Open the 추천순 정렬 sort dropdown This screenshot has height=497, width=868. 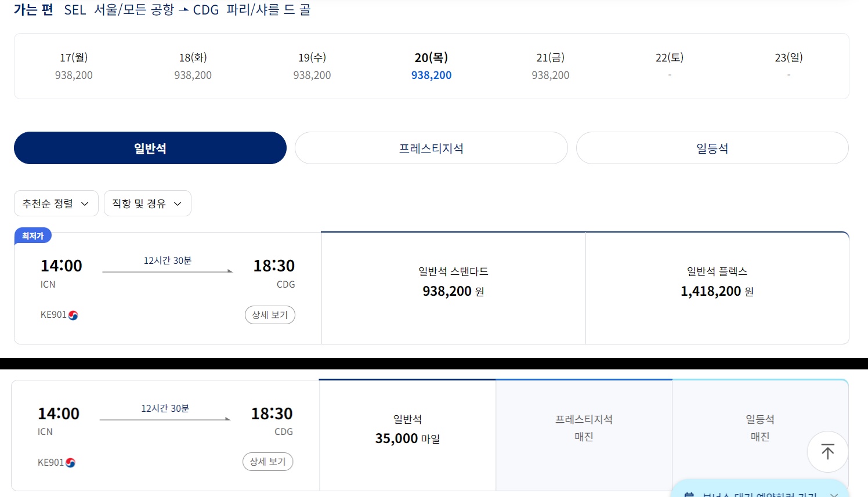pos(56,203)
